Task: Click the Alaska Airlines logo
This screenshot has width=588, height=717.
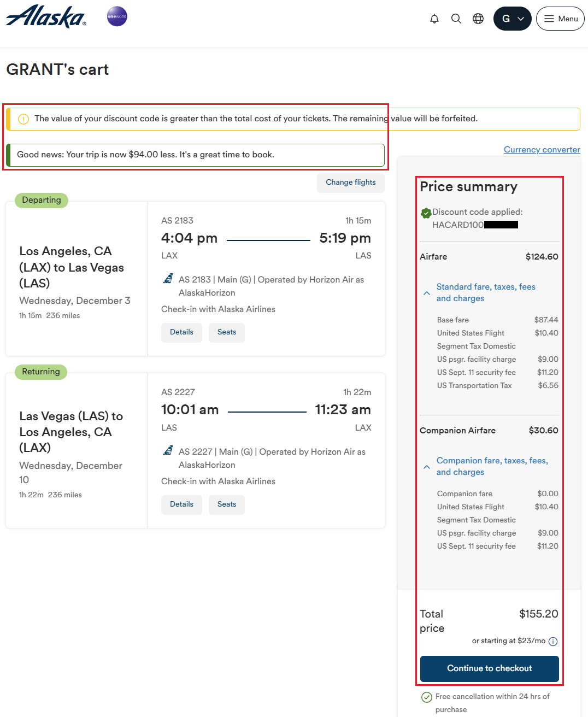Action: point(46,17)
